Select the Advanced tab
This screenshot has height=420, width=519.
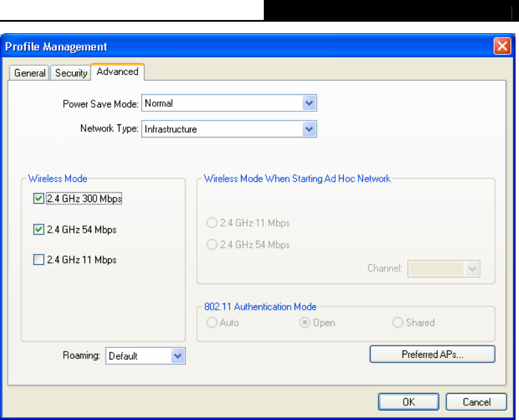click(117, 72)
